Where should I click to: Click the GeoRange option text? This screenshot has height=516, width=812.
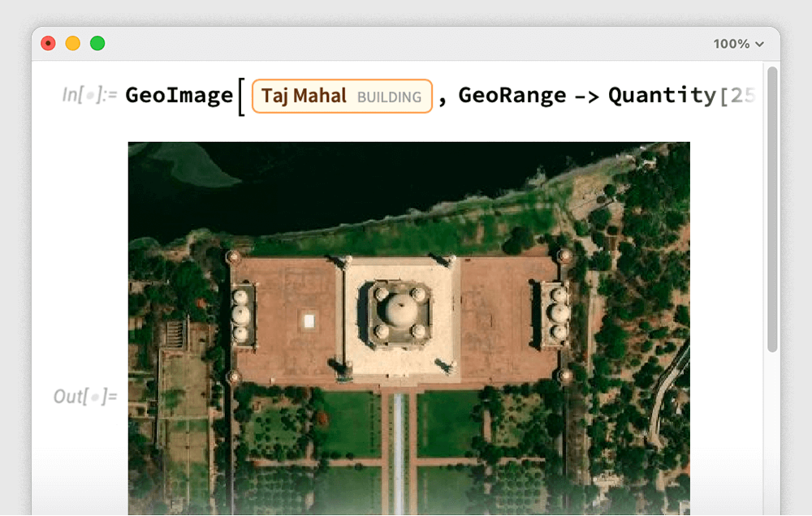click(512, 96)
